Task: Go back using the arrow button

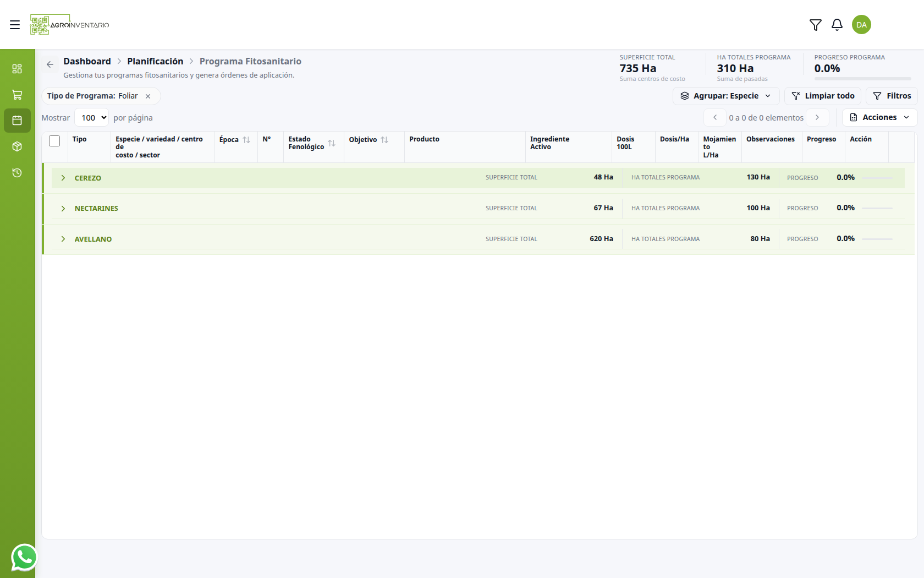Action: pyautogui.click(x=50, y=64)
